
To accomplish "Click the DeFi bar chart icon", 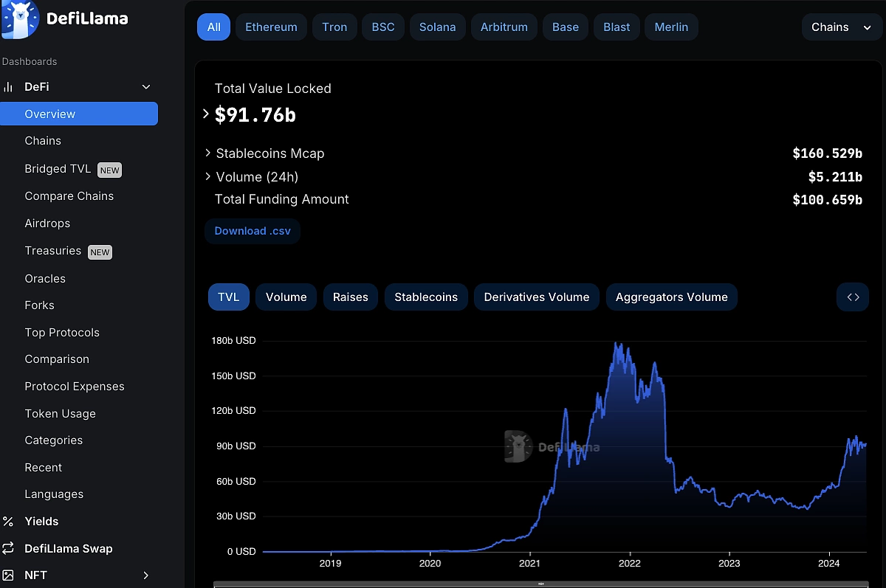I will point(9,87).
